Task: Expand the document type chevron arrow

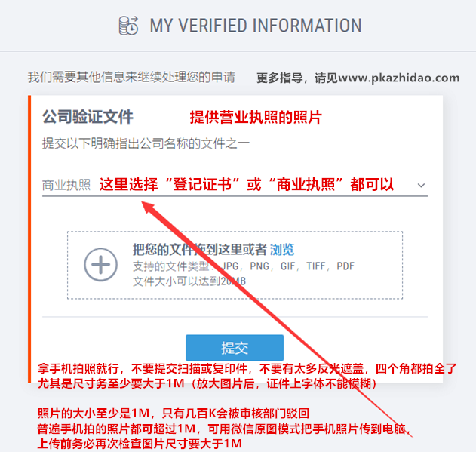Action: tap(421, 185)
